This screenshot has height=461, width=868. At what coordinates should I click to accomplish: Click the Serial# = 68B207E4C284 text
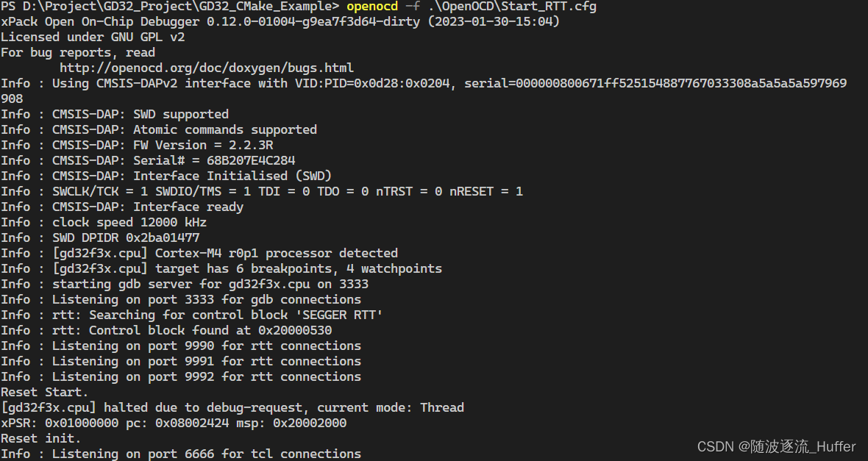[213, 160]
